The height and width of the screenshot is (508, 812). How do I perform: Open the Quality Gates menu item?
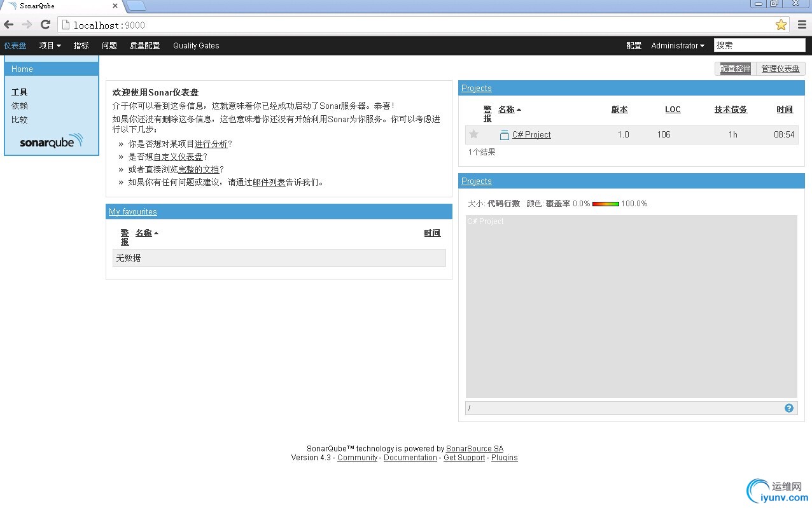pos(196,46)
